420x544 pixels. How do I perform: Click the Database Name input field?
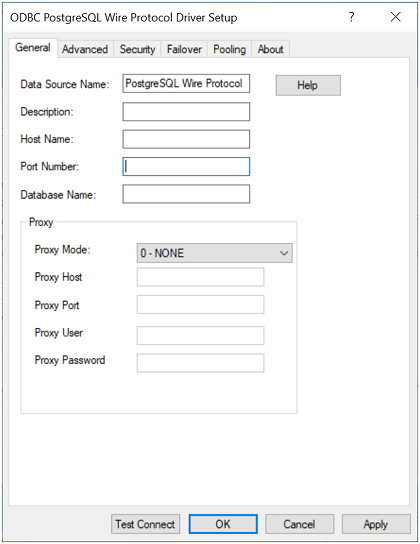point(186,194)
